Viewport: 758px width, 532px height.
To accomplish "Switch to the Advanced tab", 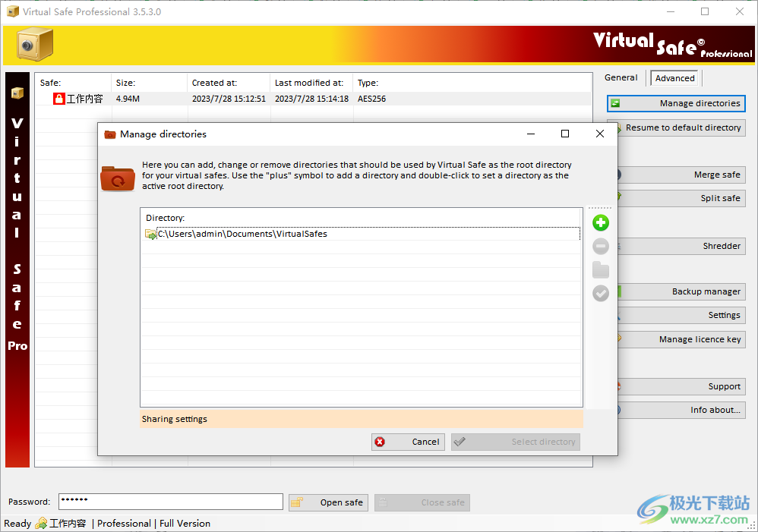I will coord(675,78).
